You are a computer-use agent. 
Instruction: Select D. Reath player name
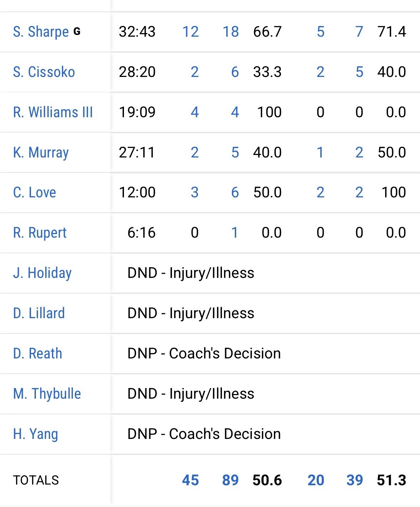coord(37,354)
